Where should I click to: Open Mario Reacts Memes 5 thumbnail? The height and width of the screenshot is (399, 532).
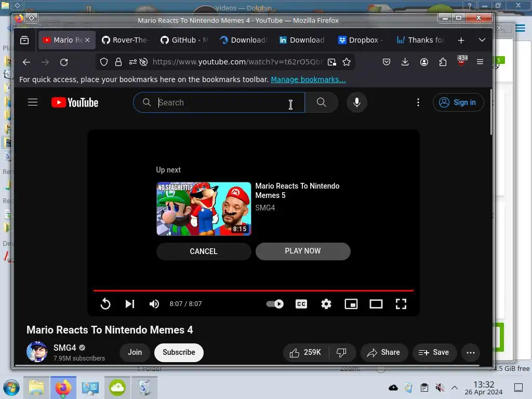point(204,209)
